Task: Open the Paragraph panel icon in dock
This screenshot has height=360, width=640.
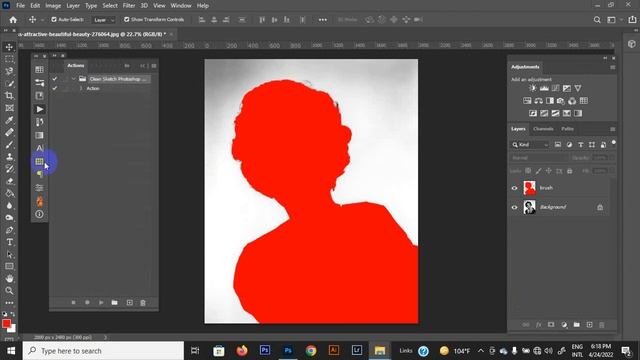Action: tap(40, 175)
